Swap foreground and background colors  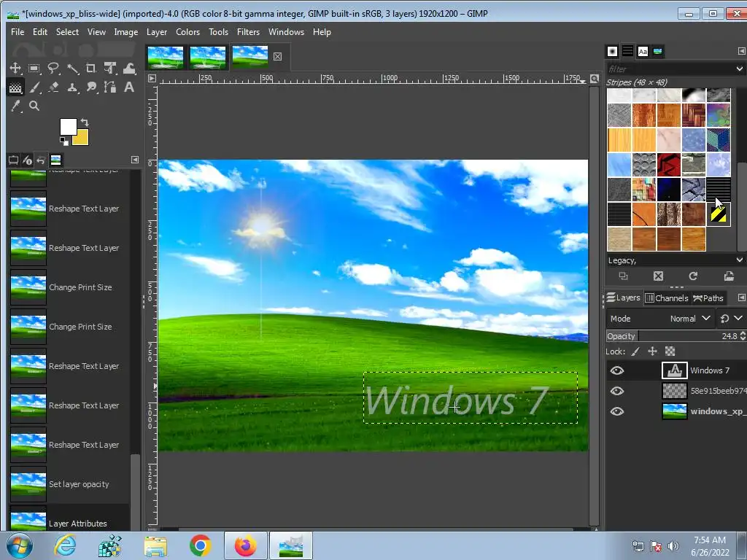click(85, 122)
